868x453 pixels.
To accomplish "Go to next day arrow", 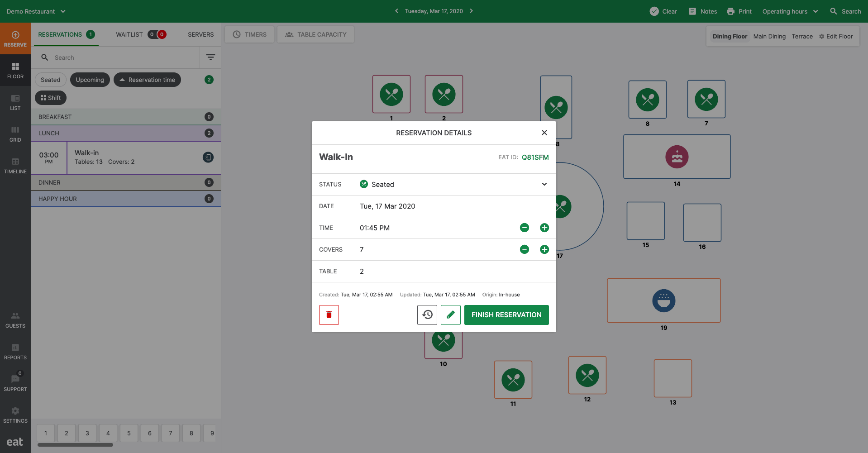I will (x=471, y=11).
